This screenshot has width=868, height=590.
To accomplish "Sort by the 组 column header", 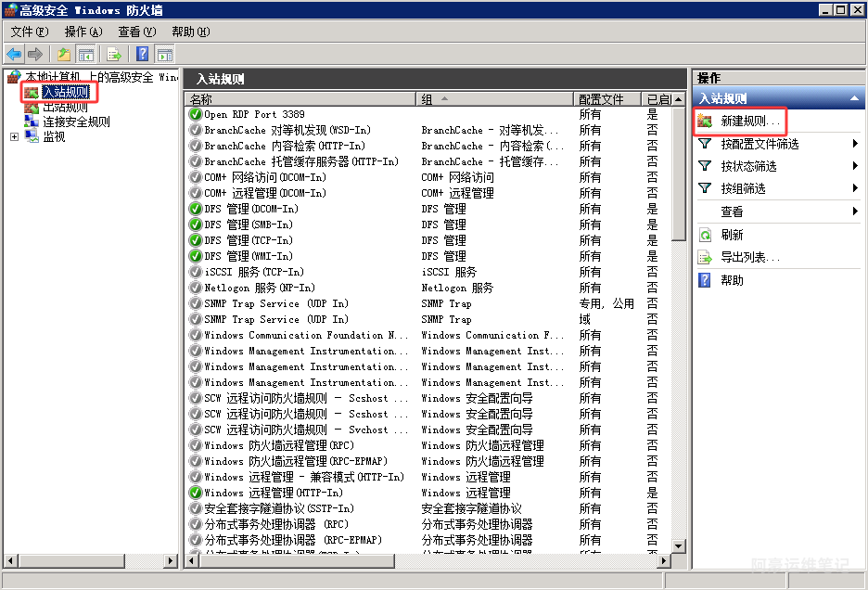I will pos(494,99).
